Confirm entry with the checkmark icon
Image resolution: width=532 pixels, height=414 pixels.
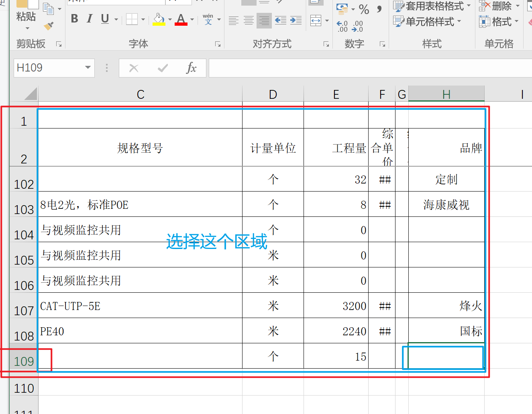point(163,68)
